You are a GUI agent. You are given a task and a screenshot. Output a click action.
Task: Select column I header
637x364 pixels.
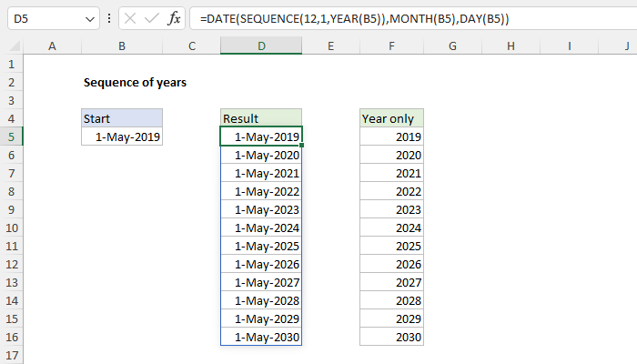[x=569, y=45]
